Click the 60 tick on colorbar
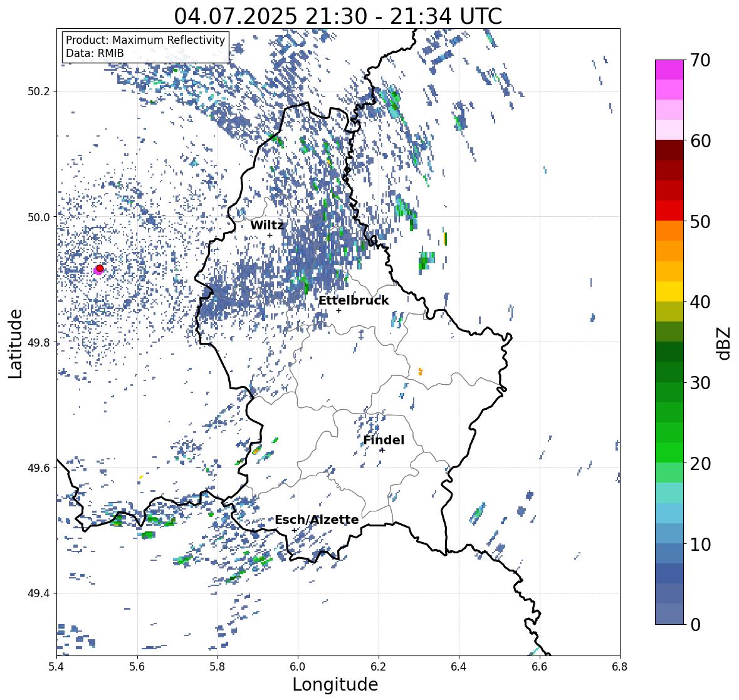739x700 pixels. 700,141
